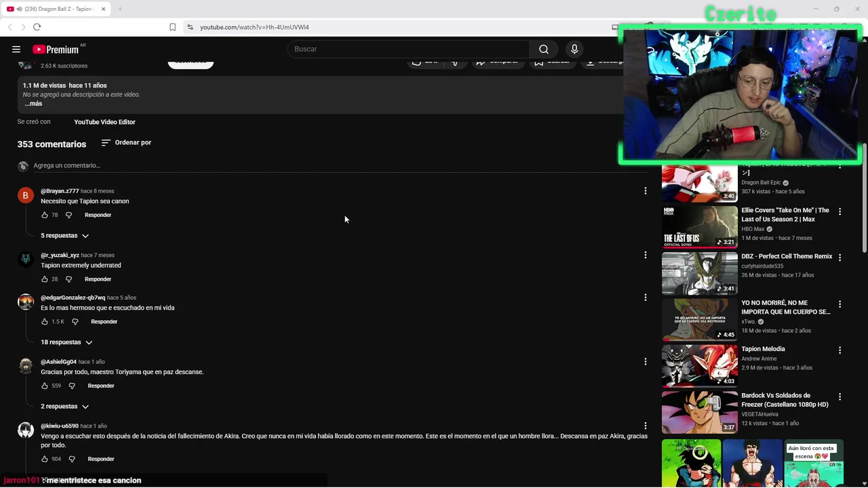868x488 pixels.
Task: Open the Ordenar por sort menu
Action: 126,142
